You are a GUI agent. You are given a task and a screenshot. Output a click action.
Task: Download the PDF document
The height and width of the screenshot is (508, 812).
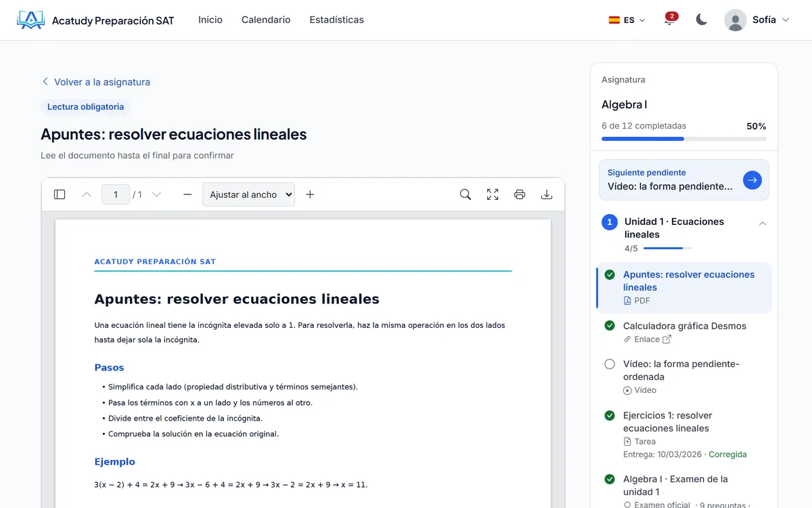point(547,194)
